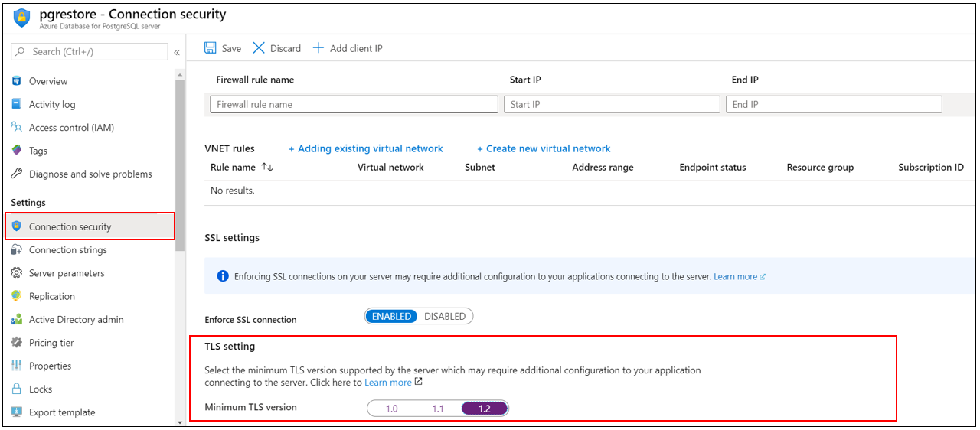Click the Properties bars icon
Screen dimensions: 980x430
pos(17,366)
